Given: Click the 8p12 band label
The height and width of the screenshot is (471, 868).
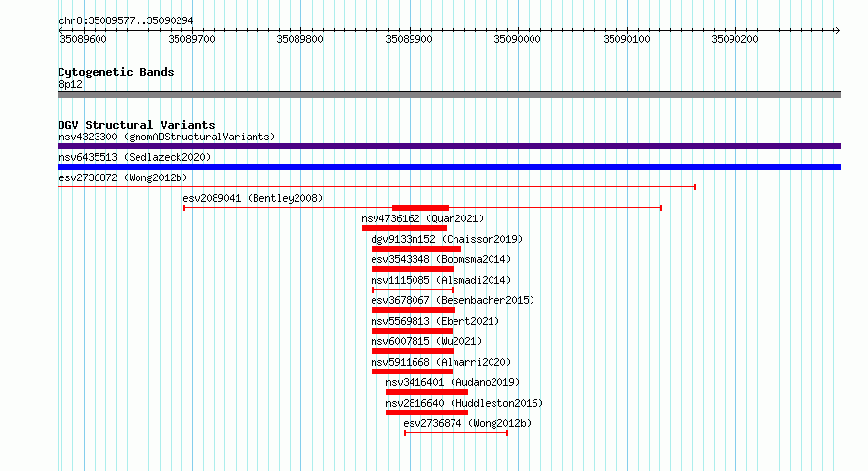Looking at the screenshot, I should [x=70, y=84].
